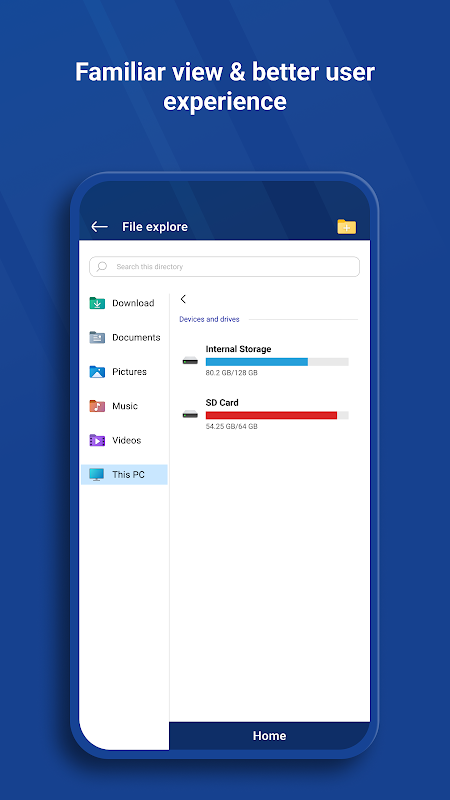This screenshot has width=450, height=800.
Task: Click the This PC monitor icon
Action: [x=96, y=474]
